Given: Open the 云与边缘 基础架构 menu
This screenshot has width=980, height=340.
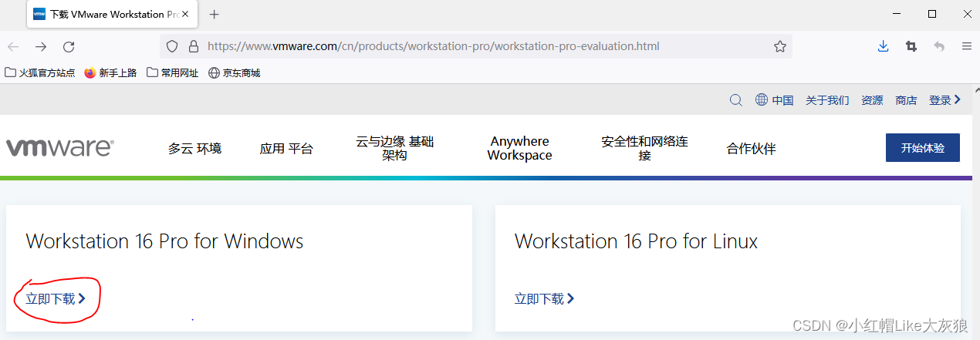Looking at the screenshot, I should click(394, 148).
